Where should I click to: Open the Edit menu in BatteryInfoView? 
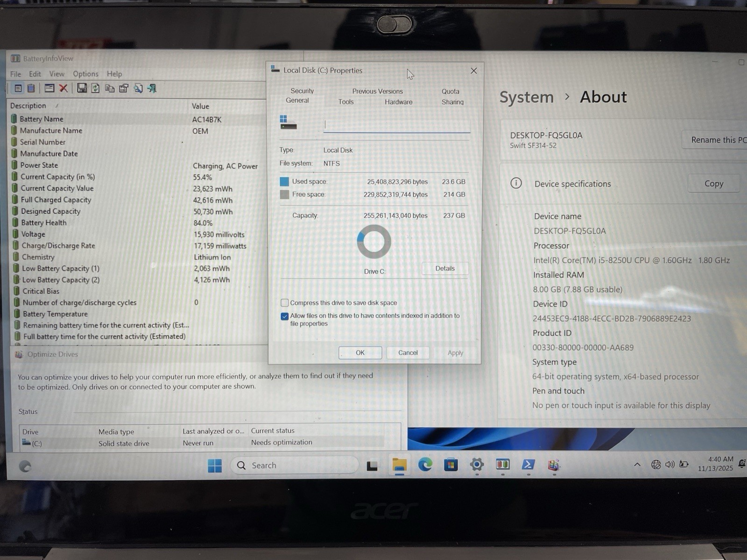click(x=35, y=74)
